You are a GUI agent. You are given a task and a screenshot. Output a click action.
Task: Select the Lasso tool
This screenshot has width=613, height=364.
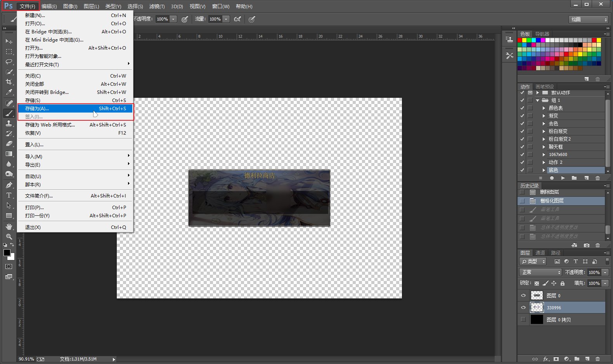[x=9, y=61]
